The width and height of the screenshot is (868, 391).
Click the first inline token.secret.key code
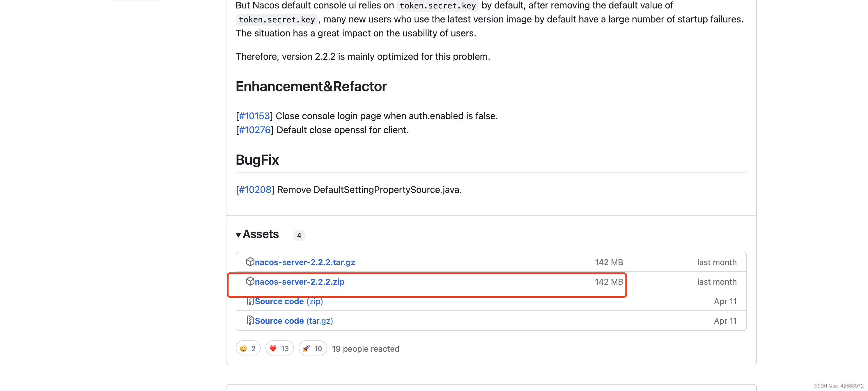point(437,6)
